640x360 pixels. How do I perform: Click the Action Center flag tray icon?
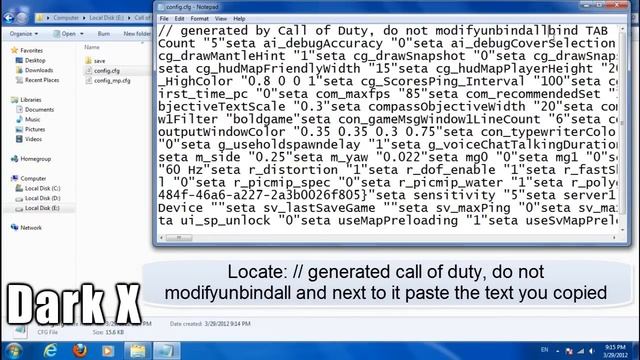coord(569,351)
